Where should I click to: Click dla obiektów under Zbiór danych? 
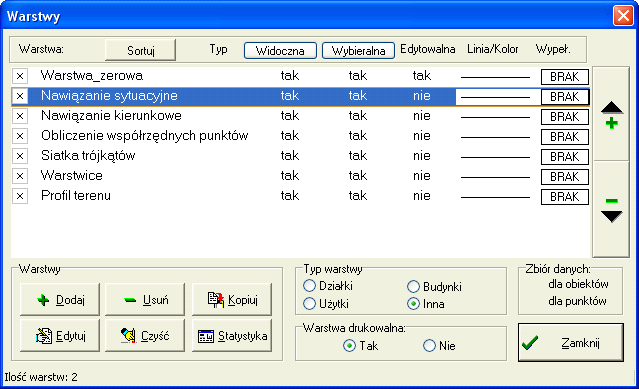(578, 284)
